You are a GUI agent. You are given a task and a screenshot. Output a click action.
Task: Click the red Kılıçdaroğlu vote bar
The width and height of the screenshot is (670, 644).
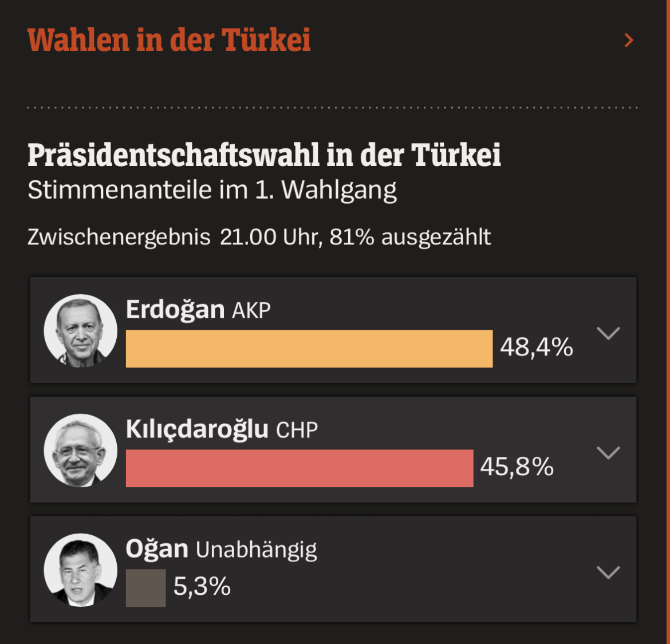pos(299,468)
